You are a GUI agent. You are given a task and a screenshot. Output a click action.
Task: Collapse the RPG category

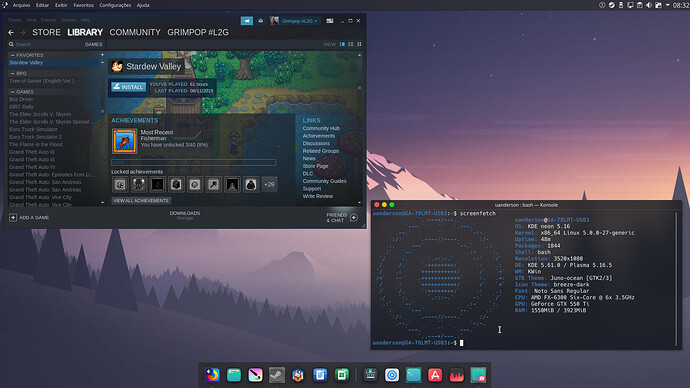12,73
